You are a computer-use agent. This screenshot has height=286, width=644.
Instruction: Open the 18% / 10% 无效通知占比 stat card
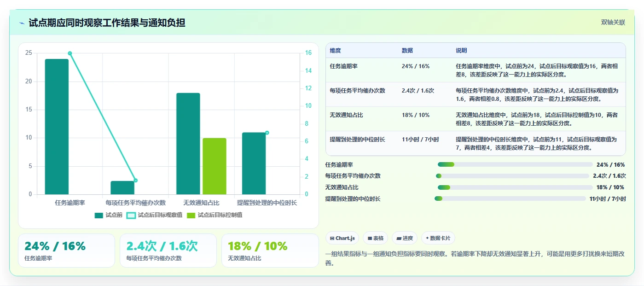click(x=270, y=251)
